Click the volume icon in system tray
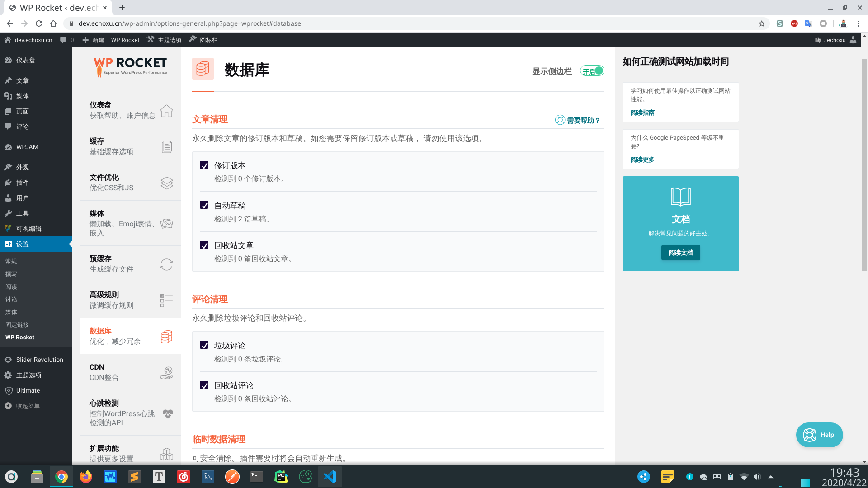Image resolution: width=868 pixels, height=488 pixels. click(757, 477)
